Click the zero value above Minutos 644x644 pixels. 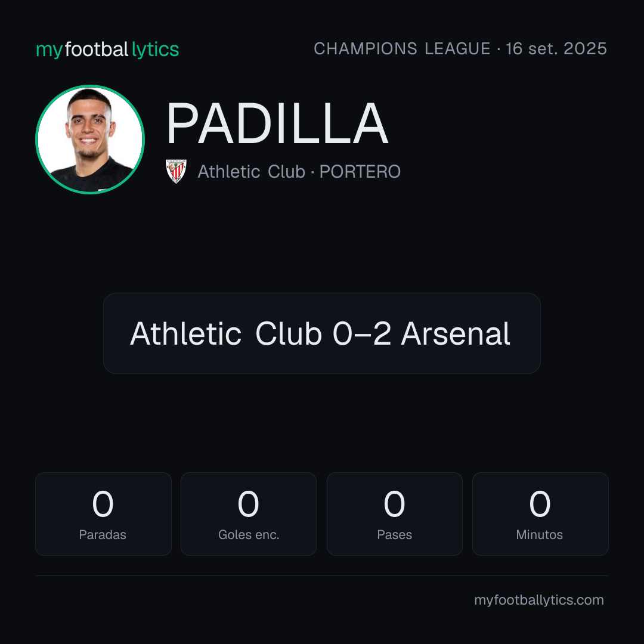pyautogui.click(x=540, y=504)
